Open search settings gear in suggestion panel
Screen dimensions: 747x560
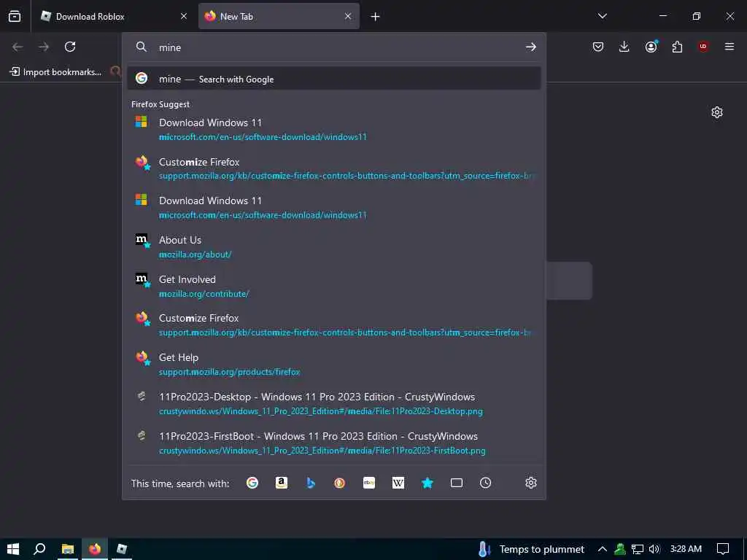[531, 483]
